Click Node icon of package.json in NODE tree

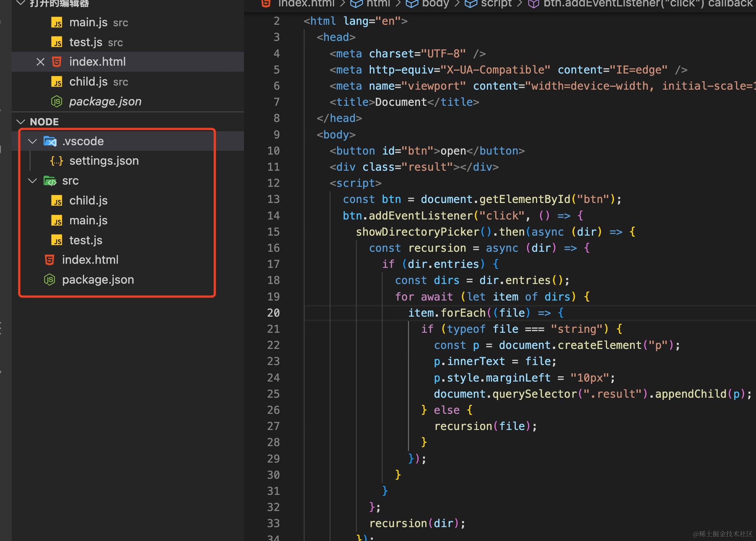[50, 280]
